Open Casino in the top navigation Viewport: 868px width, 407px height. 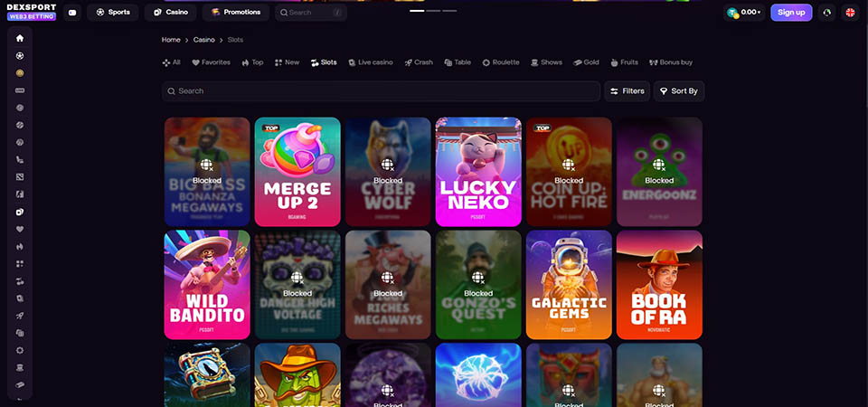(x=171, y=12)
